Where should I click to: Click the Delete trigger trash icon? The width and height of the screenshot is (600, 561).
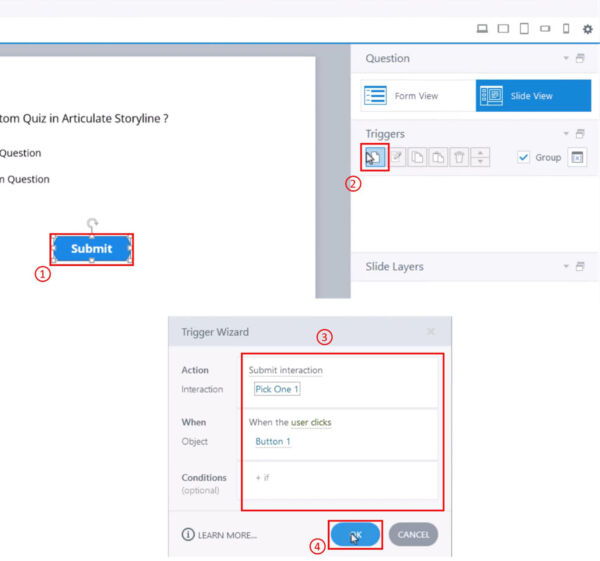[459, 157]
